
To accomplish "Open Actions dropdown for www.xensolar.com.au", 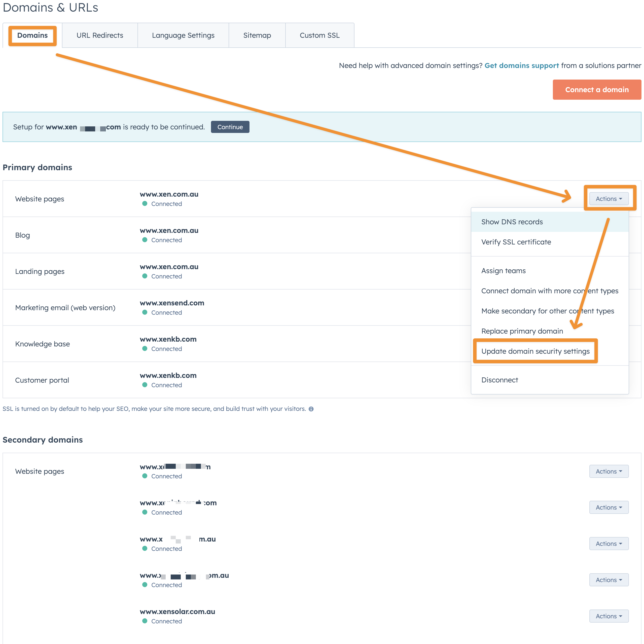I will (x=609, y=616).
